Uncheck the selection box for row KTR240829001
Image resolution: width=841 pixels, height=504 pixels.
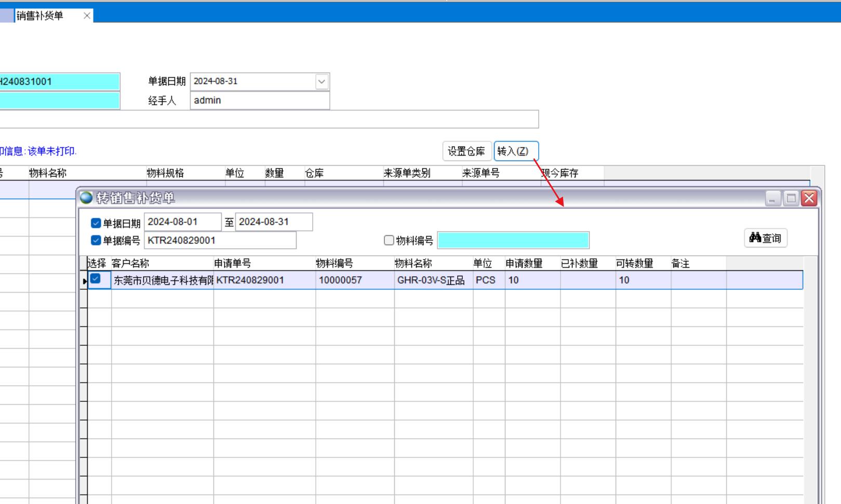96,279
